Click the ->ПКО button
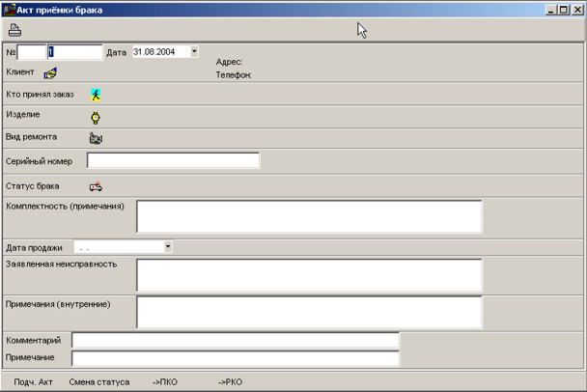Image resolution: width=587 pixels, height=392 pixels. tap(163, 381)
